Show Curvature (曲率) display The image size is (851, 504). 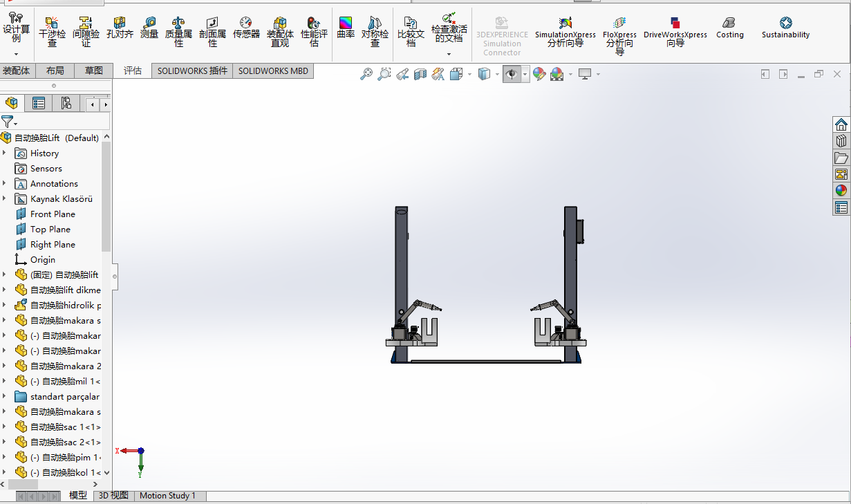346,28
